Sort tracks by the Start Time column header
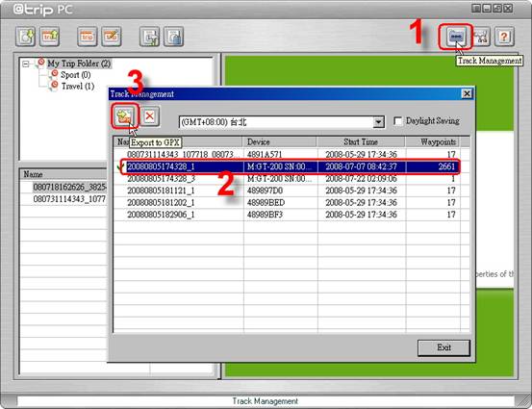The image size is (532, 409). point(361,141)
